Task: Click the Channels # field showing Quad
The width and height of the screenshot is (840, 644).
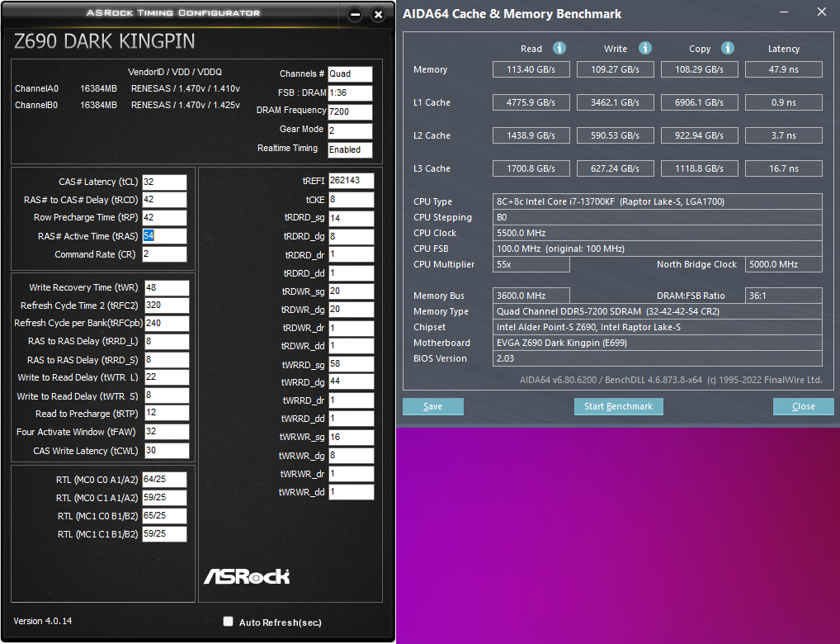Action: [x=351, y=74]
